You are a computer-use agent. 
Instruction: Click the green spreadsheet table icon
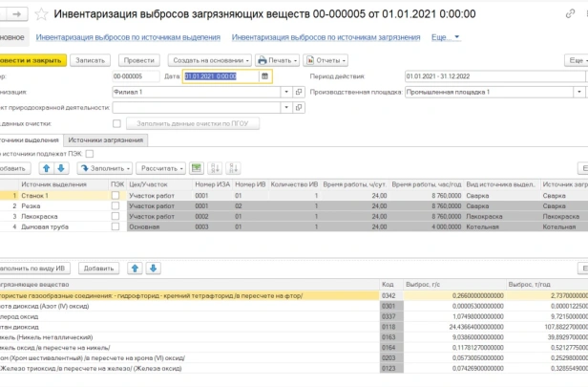click(x=196, y=168)
